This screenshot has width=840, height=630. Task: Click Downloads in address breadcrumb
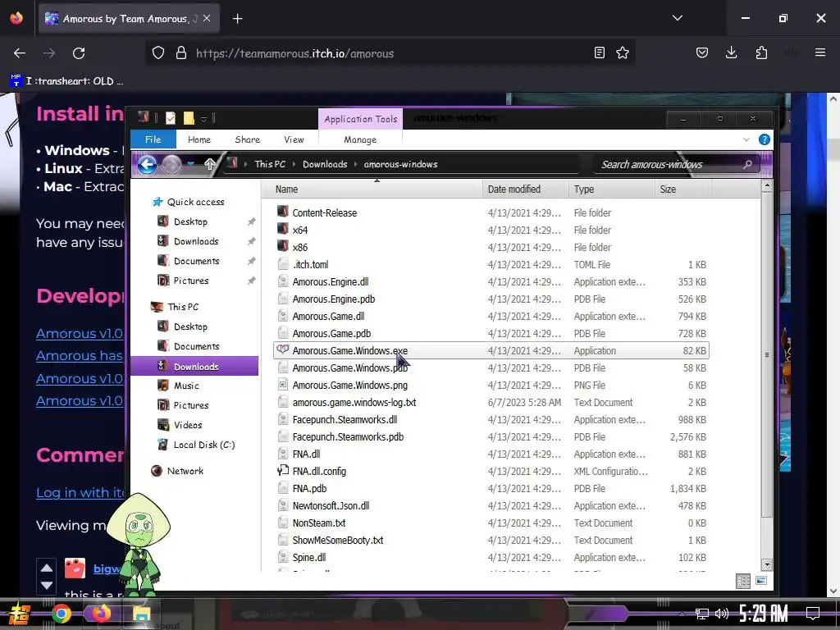pyautogui.click(x=325, y=164)
